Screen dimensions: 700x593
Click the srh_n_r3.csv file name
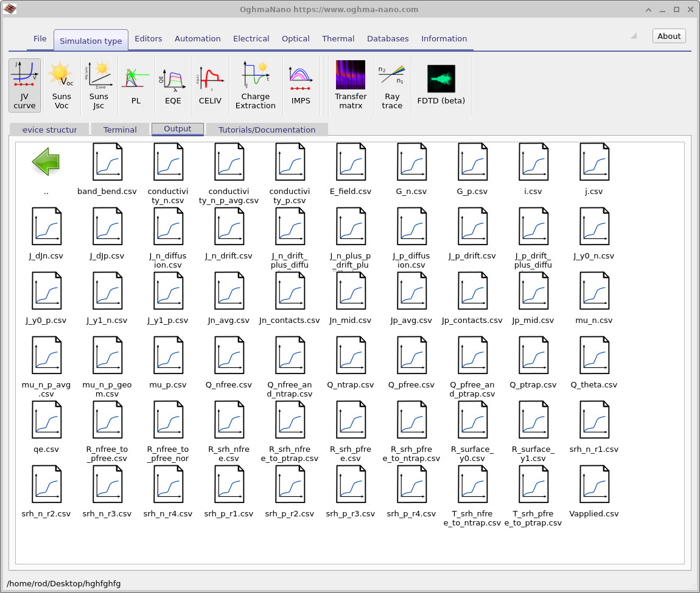[x=107, y=513]
